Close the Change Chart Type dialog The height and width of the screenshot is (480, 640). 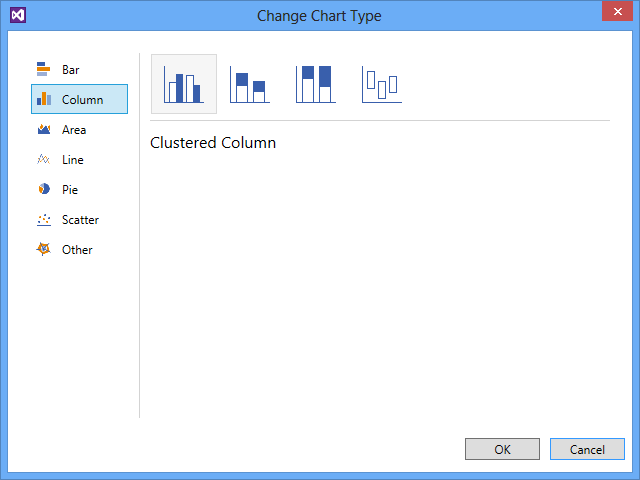pyautogui.click(x=617, y=14)
